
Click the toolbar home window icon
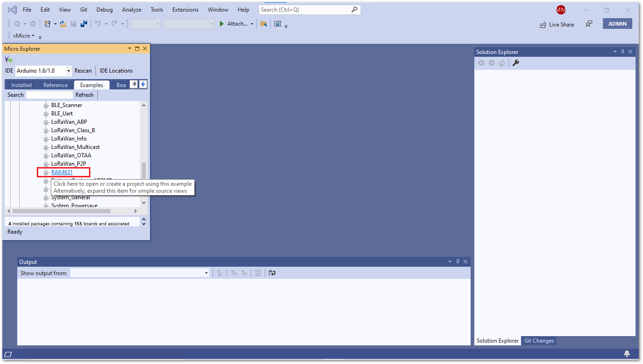pos(278,24)
